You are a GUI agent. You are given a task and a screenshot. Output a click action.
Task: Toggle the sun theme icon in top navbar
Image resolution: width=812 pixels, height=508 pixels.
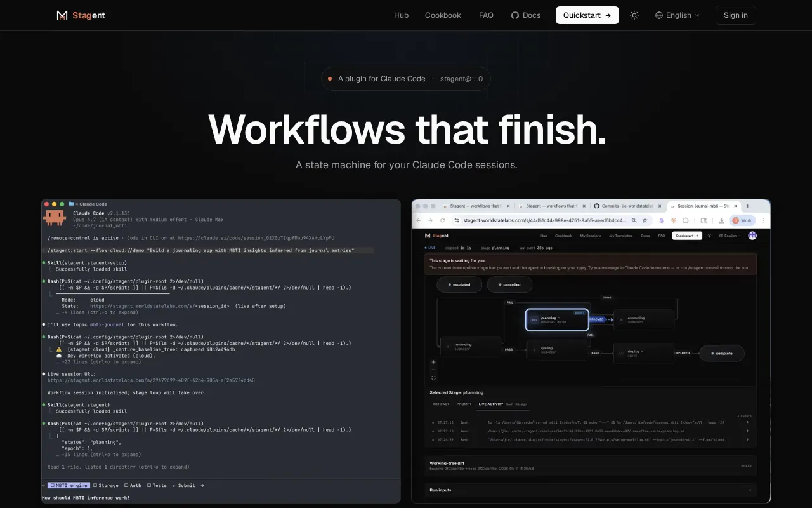click(x=634, y=15)
